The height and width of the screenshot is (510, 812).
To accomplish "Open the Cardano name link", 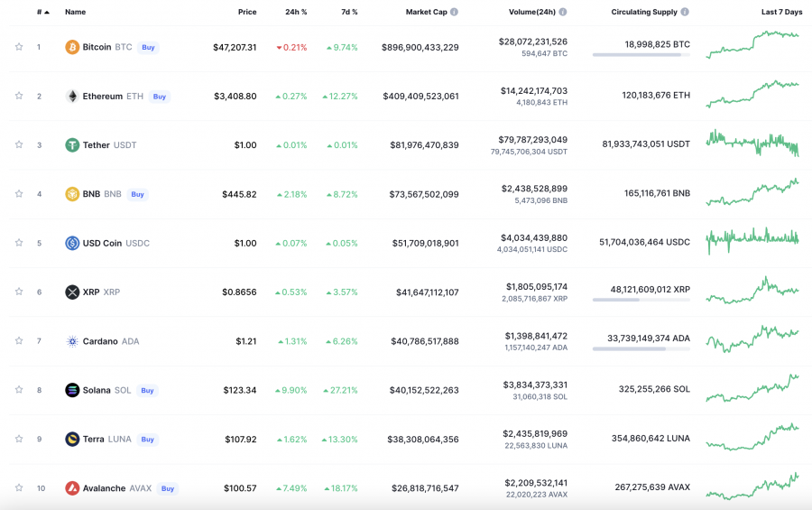I will click(100, 341).
